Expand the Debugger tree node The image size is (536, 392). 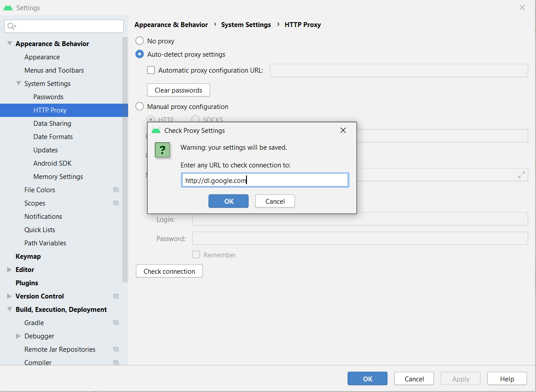pyautogui.click(x=18, y=336)
